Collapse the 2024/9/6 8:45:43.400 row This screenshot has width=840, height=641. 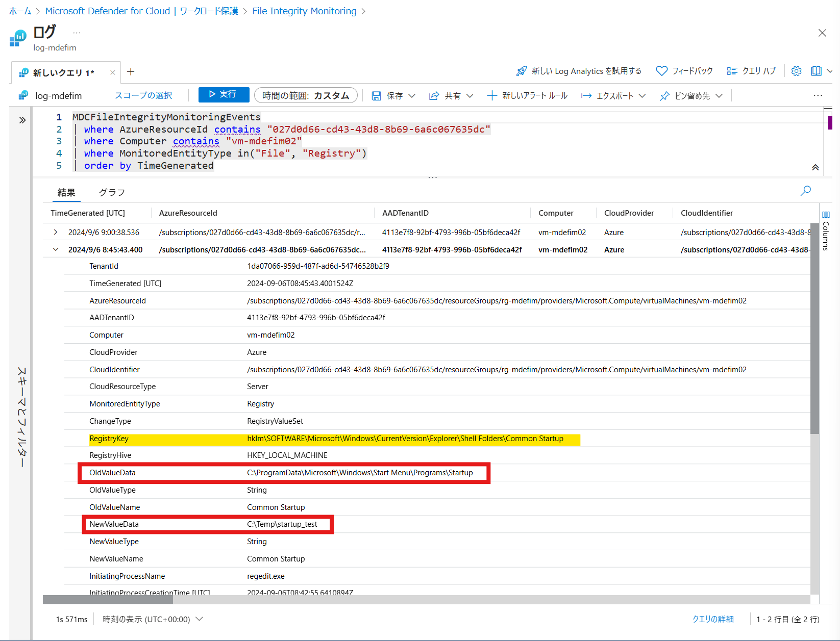(x=55, y=249)
